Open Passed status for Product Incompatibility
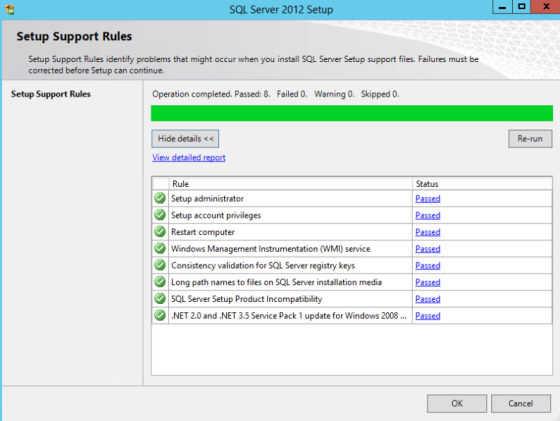Screen dimensions: 560x421 point(428,299)
